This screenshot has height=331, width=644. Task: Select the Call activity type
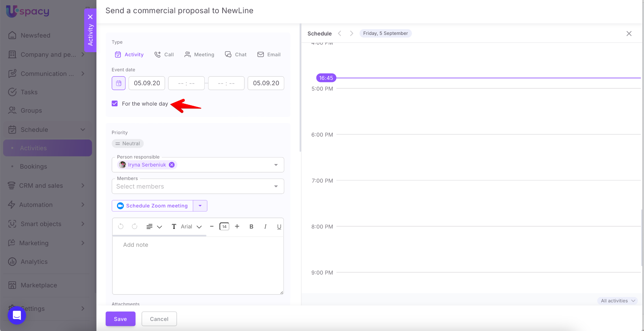coord(164,54)
